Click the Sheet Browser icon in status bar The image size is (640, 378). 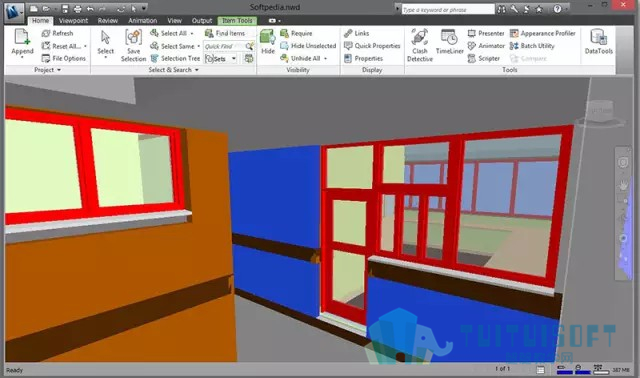(540, 370)
